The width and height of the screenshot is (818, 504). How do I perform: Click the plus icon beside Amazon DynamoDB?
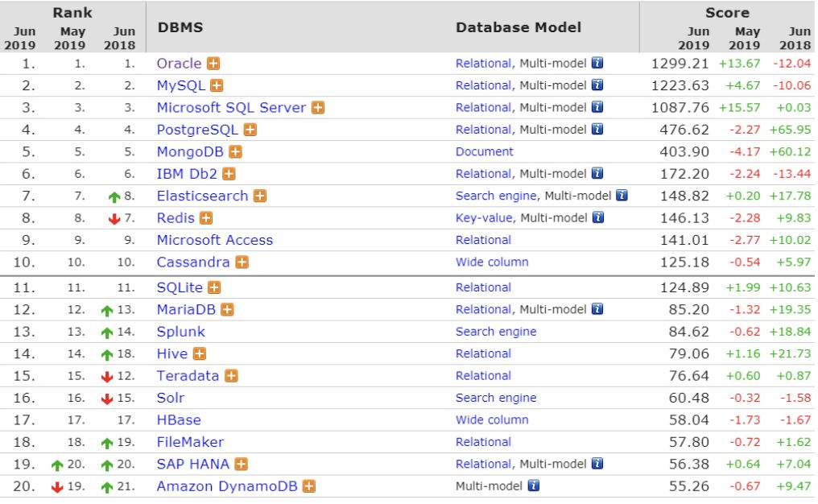coord(309,486)
